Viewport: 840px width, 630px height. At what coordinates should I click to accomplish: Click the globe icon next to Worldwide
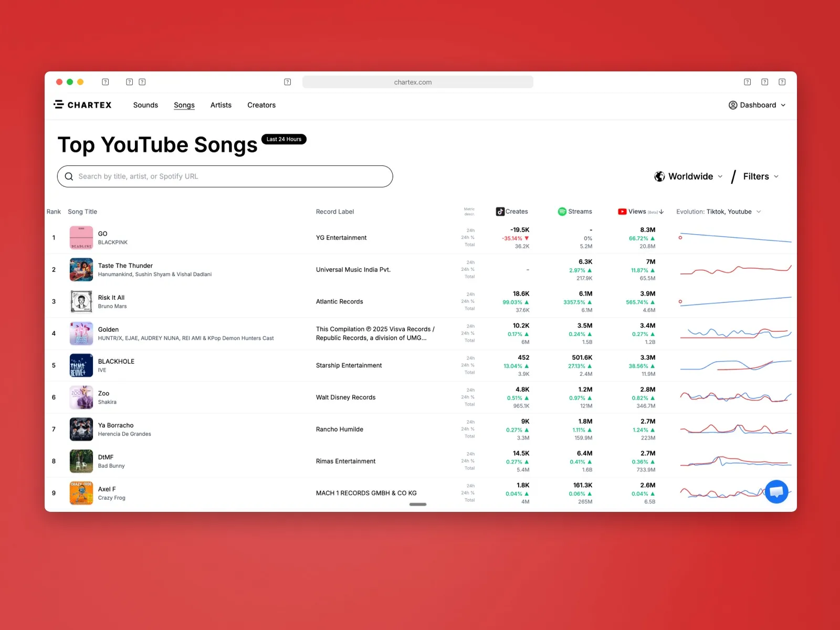pyautogui.click(x=659, y=176)
